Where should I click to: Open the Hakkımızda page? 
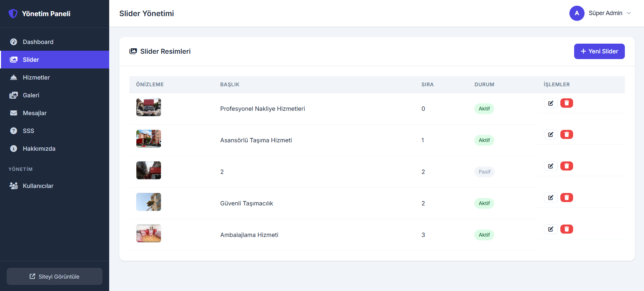tap(54, 149)
